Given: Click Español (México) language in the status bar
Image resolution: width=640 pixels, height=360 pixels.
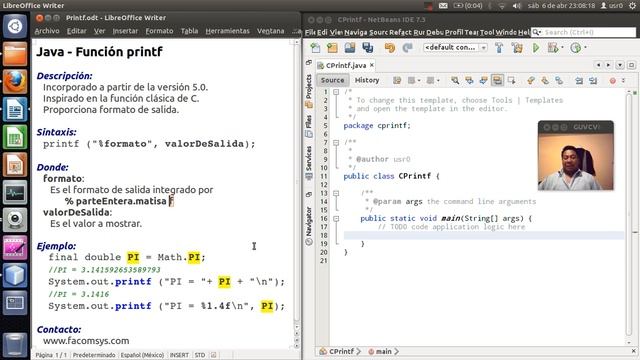Looking at the screenshot, I should click(142, 355).
